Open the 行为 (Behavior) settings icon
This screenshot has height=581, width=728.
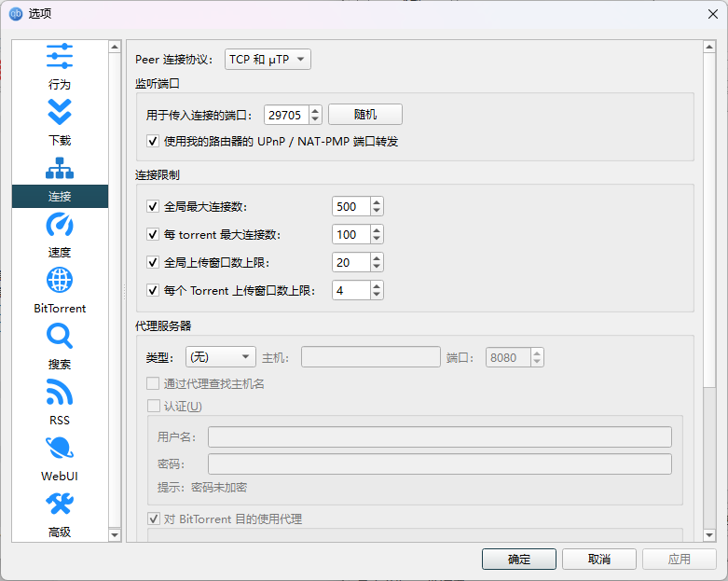point(60,57)
